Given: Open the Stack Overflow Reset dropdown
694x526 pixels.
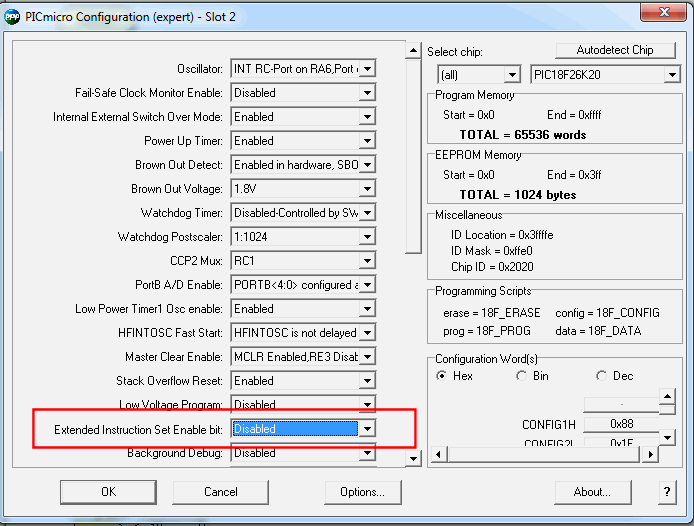Looking at the screenshot, I should [303, 380].
